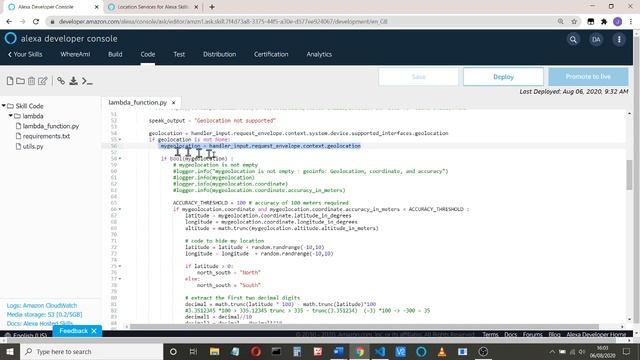
Task: Switch to Location Services browser tab
Action: click(152, 7)
